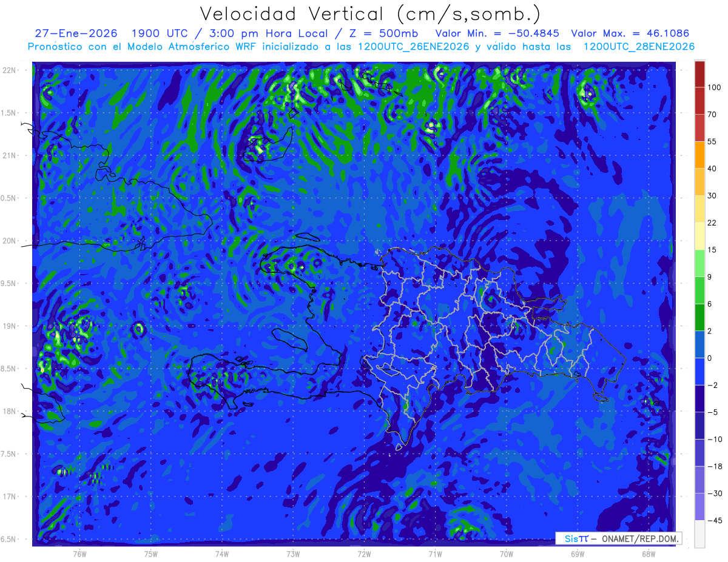Screen dimensions: 728x562
Task: Click the colorbar label '15'
Action: coord(712,250)
